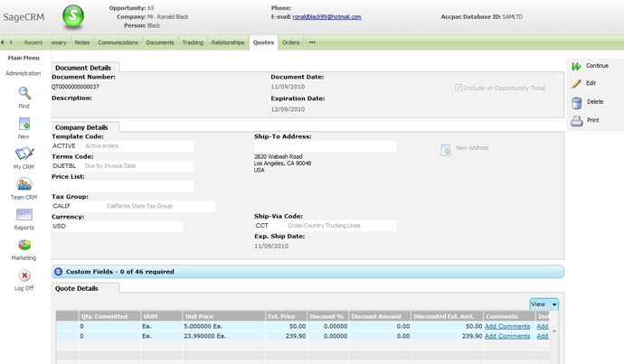Click the Print printer icon

[576, 120]
